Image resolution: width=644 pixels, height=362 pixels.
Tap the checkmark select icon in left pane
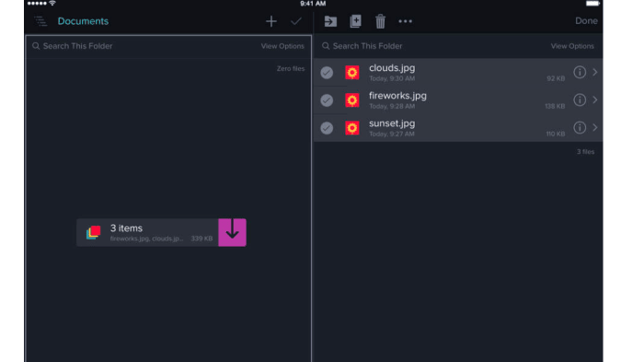(x=296, y=21)
